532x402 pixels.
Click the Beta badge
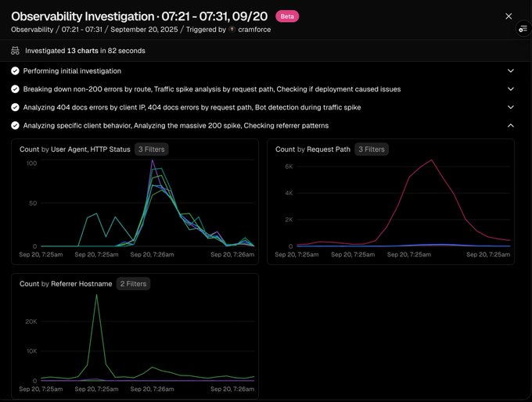(287, 16)
